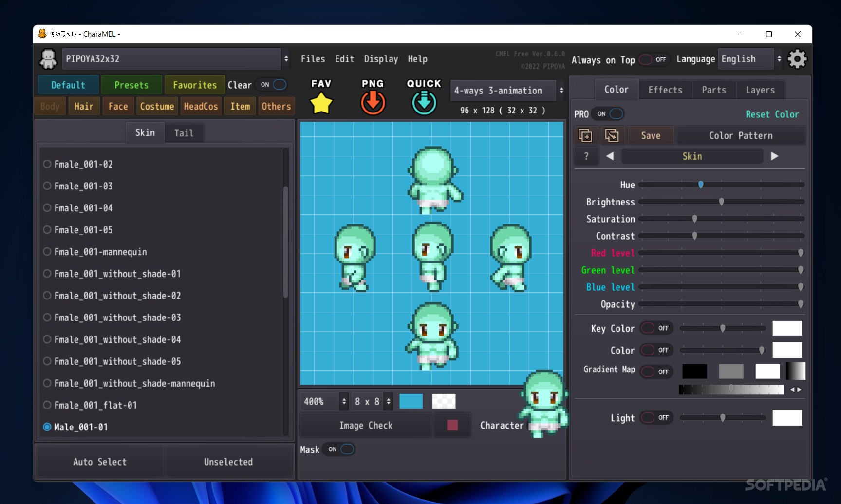Open the Display menu
The height and width of the screenshot is (504, 841).
(x=381, y=59)
